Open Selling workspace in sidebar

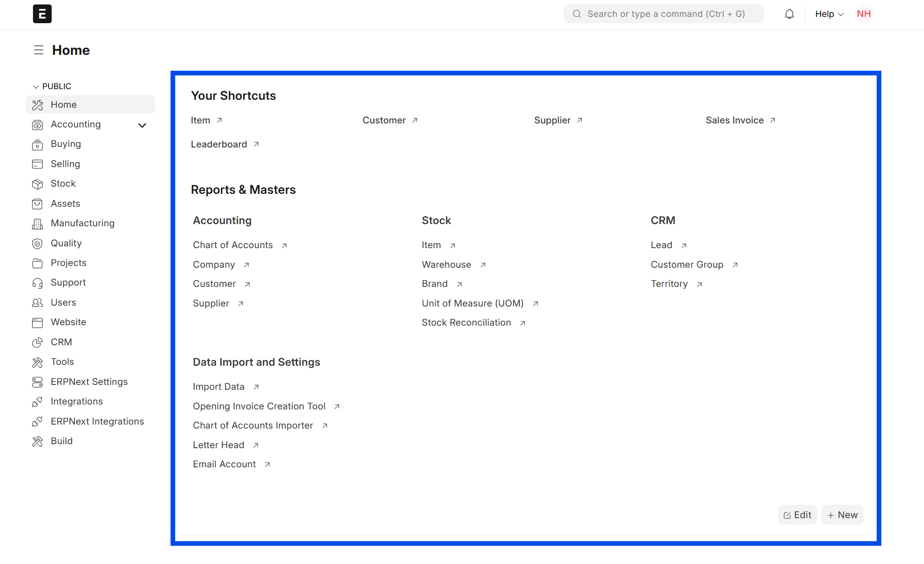tap(65, 164)
